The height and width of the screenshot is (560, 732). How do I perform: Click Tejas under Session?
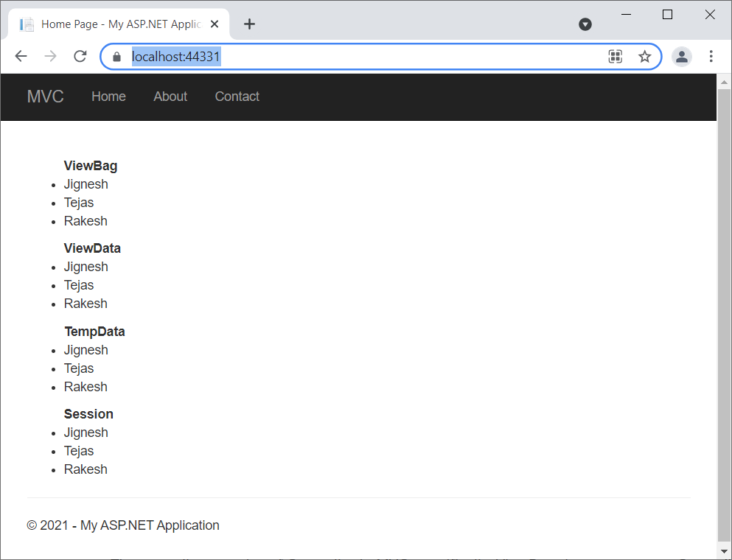point(79,451)
